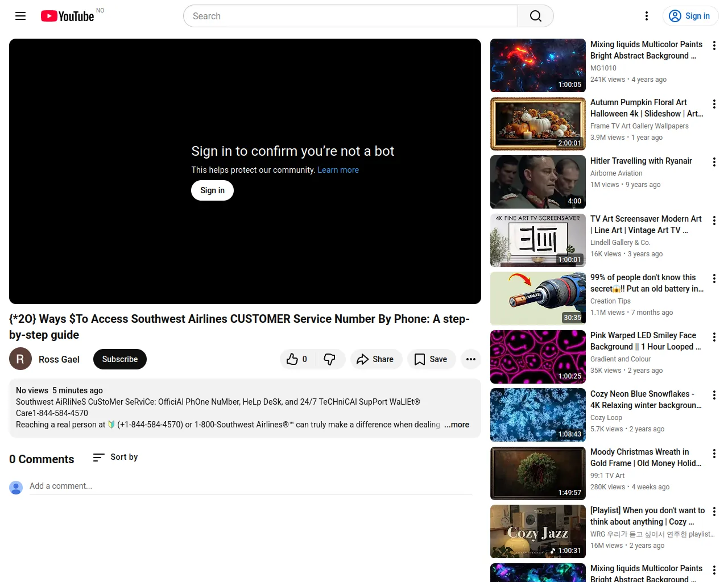Open the Hitler Travelling with Ryanair title
This screenshot has height=582, width=728.
641,161
